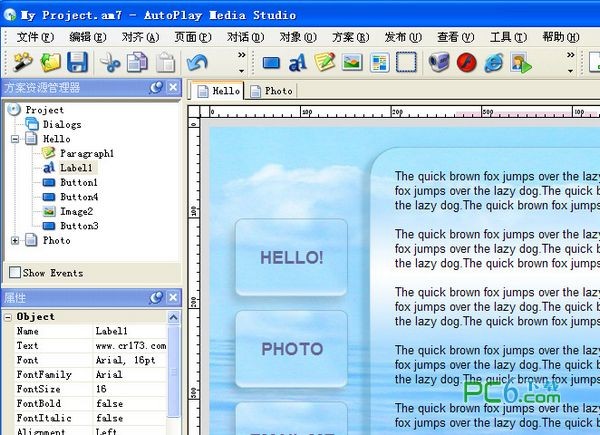This screenshot has width=600, height=435.
Task: Open object toolbar options down arrow
Action: point(570,71)
